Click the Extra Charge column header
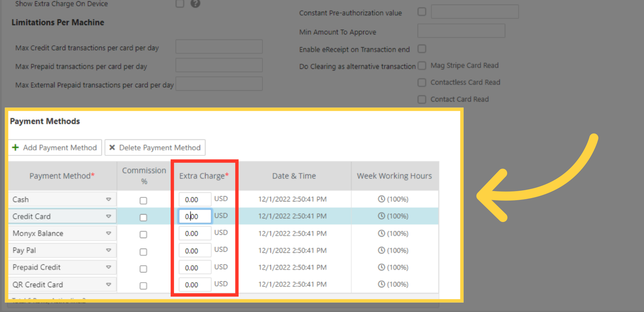Image resolution: width=644 pixels, height=312 pixels. 204,176
